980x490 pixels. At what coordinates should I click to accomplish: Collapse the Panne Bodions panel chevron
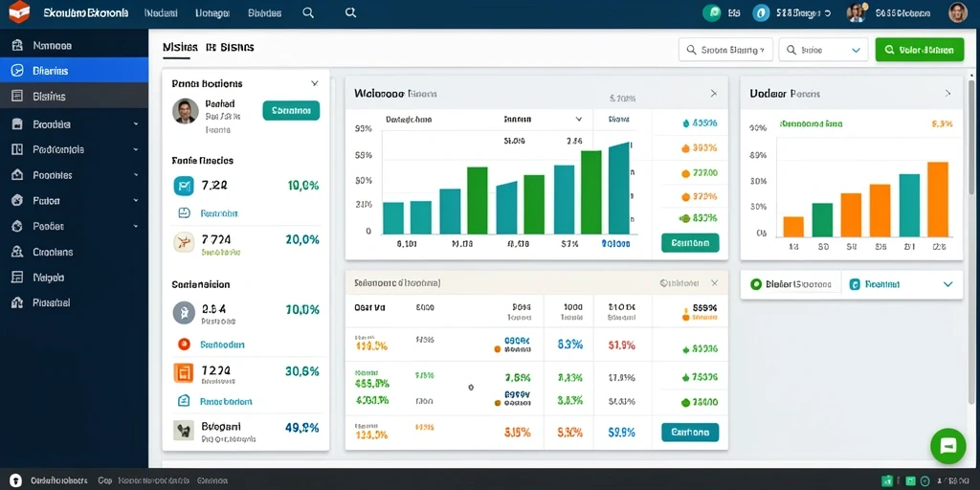[314, 83]
